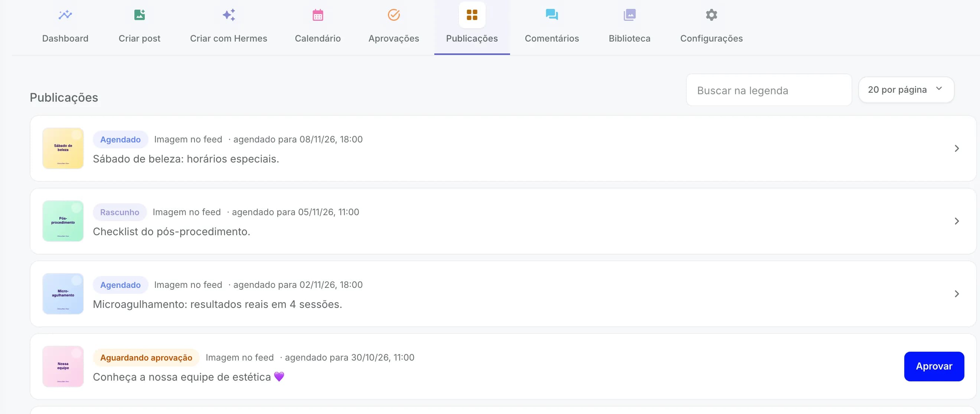Open the Nossa equipe thumbnail
Screen dimensions: 980x414
(63, 366)
